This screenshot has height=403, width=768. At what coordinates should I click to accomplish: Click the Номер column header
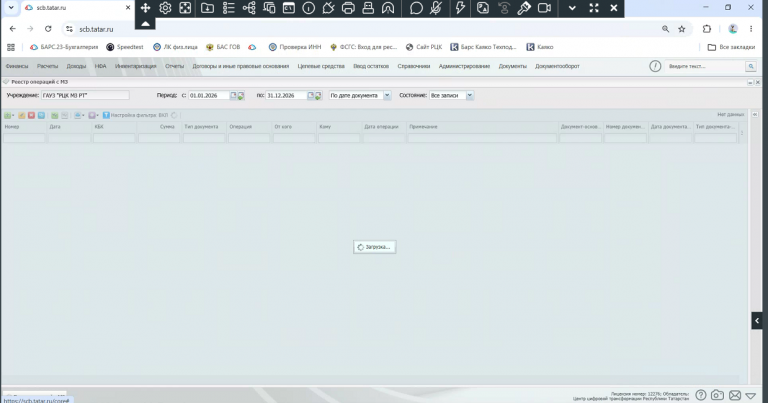tap(24, 127)
